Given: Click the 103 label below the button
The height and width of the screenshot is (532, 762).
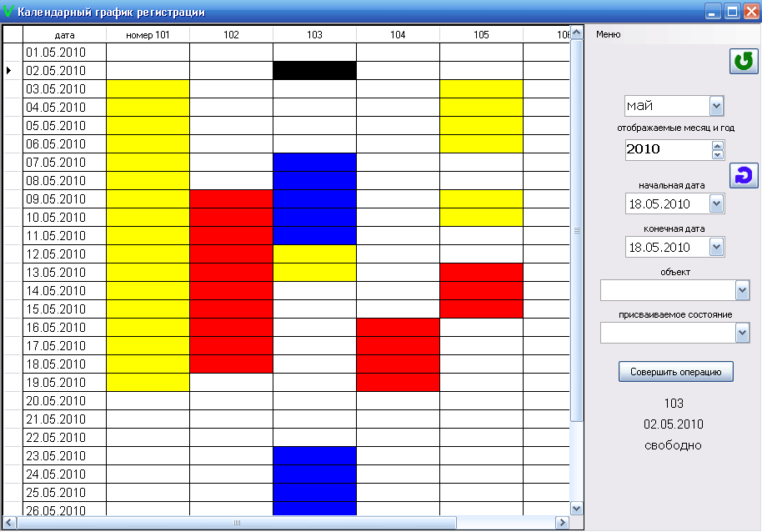Looking at the screenshot, I should pyautogui.click(x=674, y=404).
